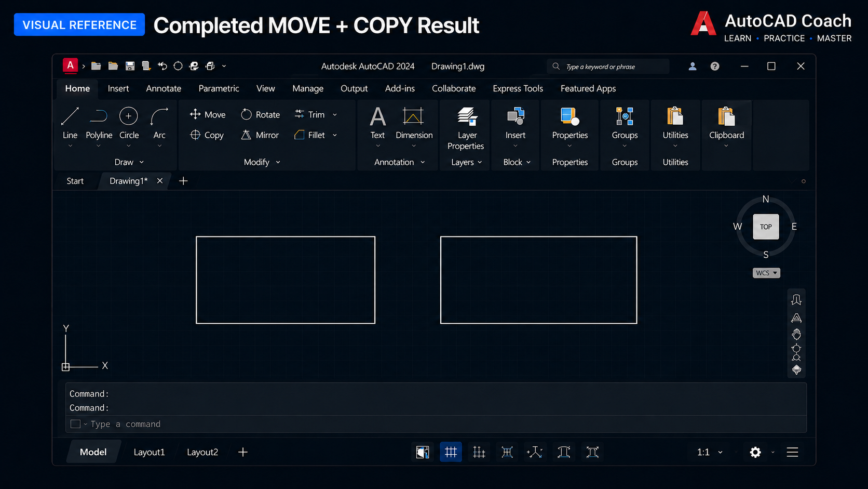Click the user sign-in icon
Screen dimensions: 868x489
(x=693, y=66)
